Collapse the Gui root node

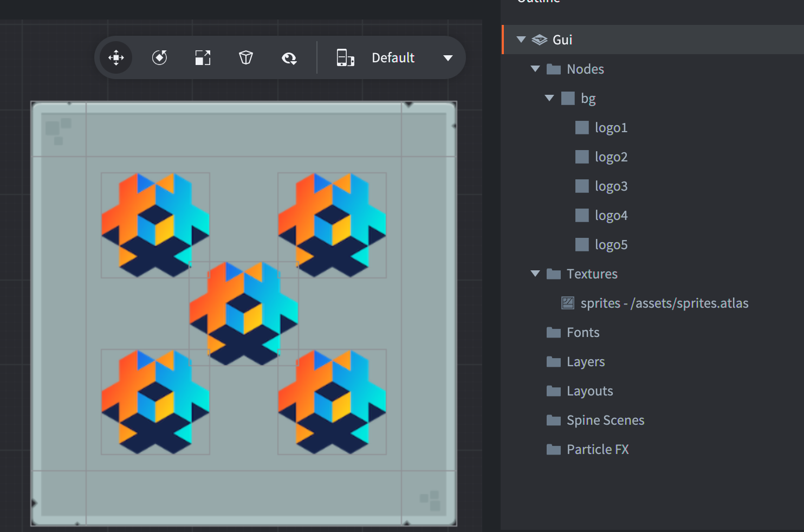click(x=521, y=40)
